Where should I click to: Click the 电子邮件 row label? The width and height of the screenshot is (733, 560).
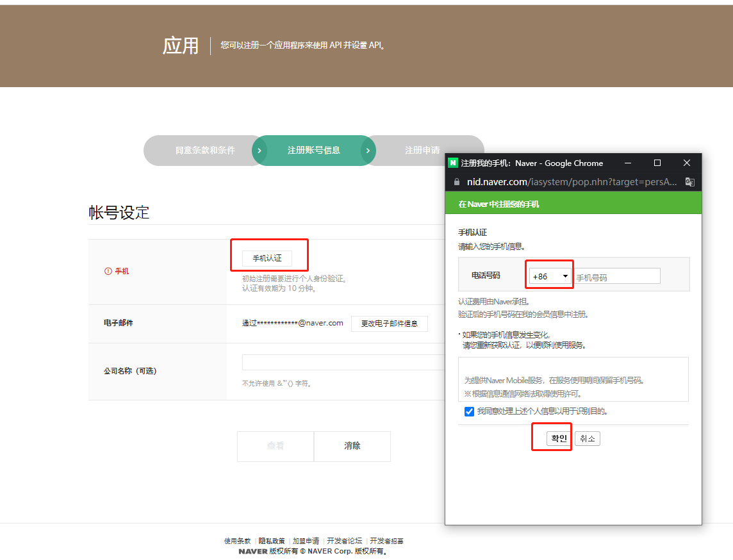pyautogui.click(x=119, y=323)
